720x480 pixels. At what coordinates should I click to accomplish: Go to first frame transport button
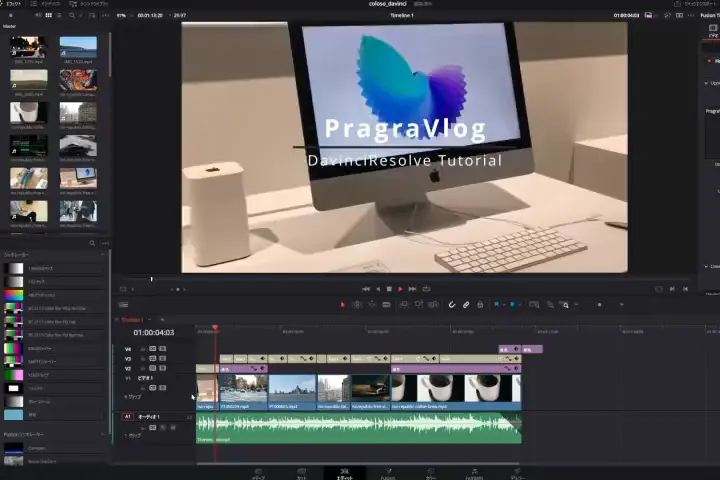[366, 289]
